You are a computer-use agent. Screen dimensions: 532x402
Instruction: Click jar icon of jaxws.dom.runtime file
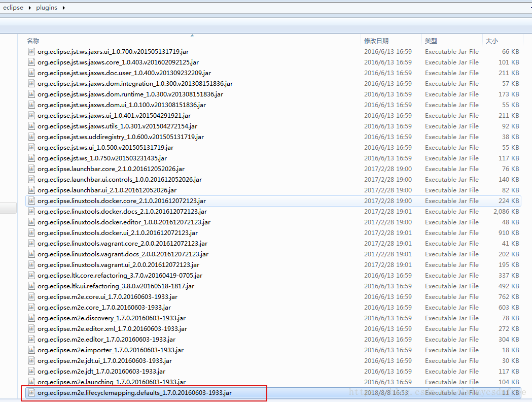[31, 94]
